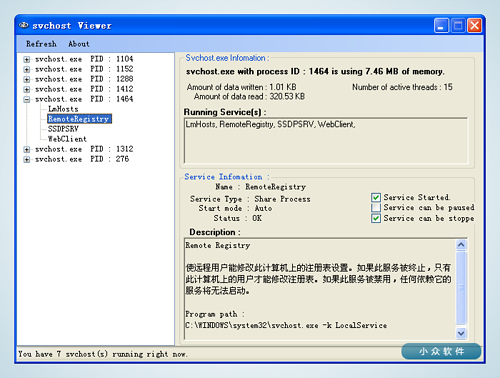The width and height of the screenshot is (500, 378).
Task: Select svchost.exe PID : 1288 row
Action: 84,79
